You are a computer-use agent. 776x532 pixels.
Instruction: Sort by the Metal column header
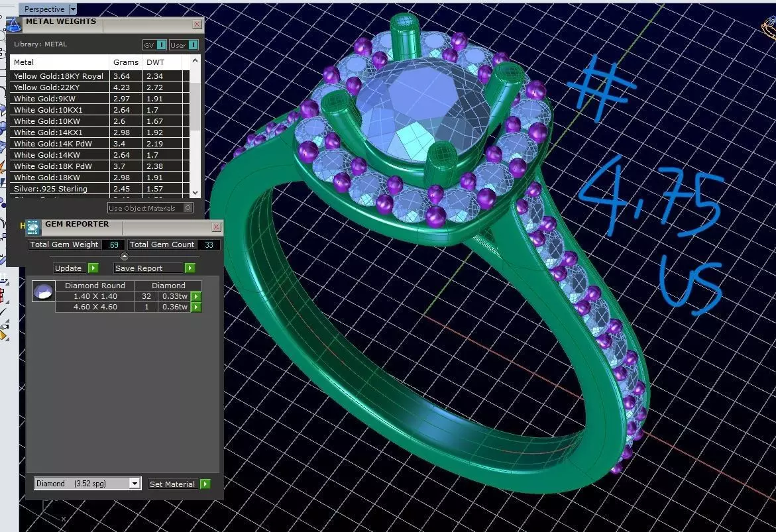click(x=60, y=62)
